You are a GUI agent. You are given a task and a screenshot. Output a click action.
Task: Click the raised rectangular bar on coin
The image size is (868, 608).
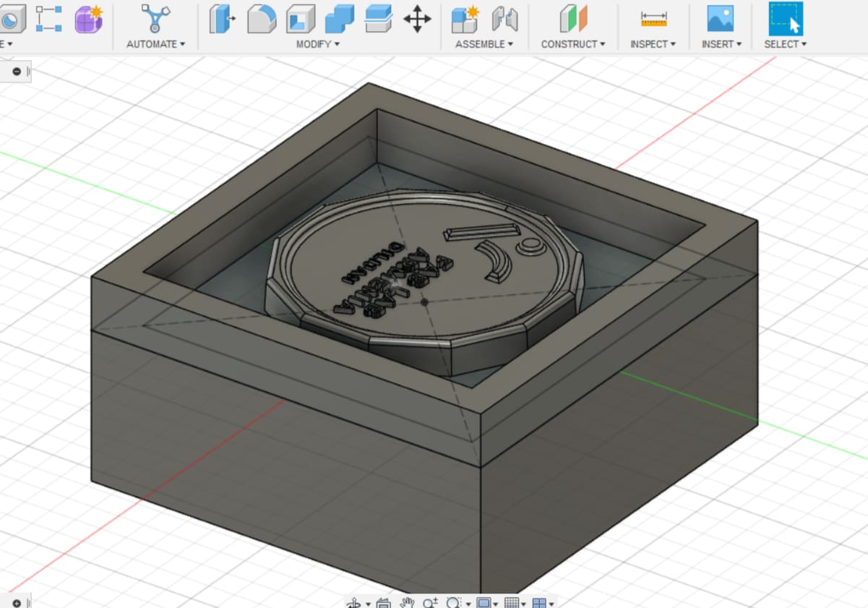tap(481, 231)
